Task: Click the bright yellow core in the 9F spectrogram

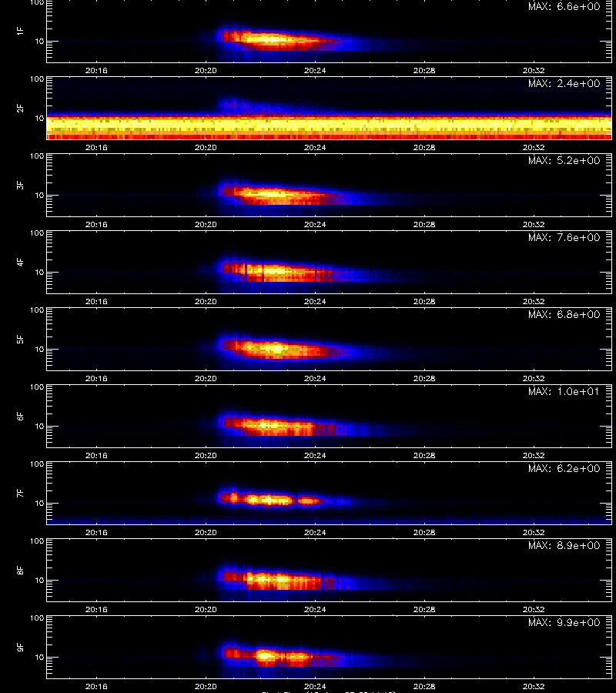Action: tap(266, 656)
